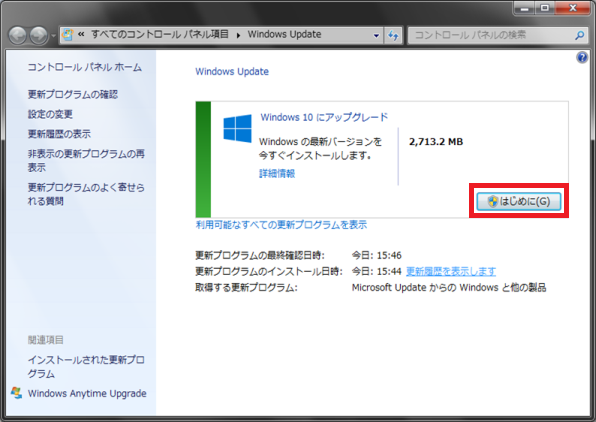596x422 pixels.
Task: Click Windows Anytime Upgrade link
Action: pyautogui.click(x=87, y=393)
